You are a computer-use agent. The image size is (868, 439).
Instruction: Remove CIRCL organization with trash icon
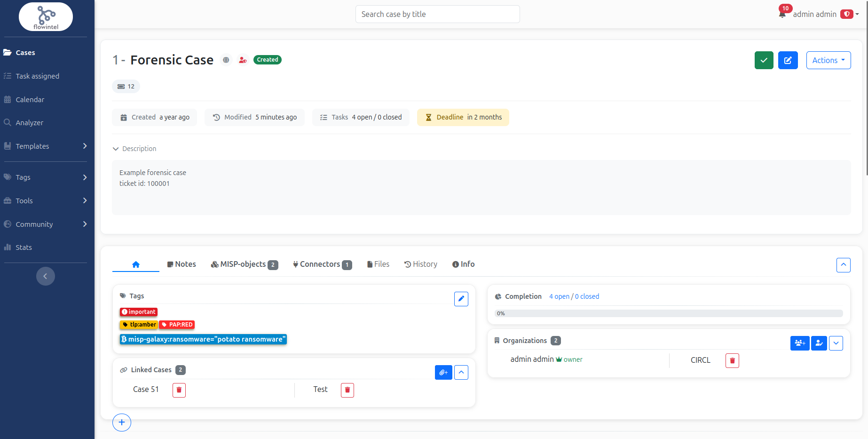732,361
